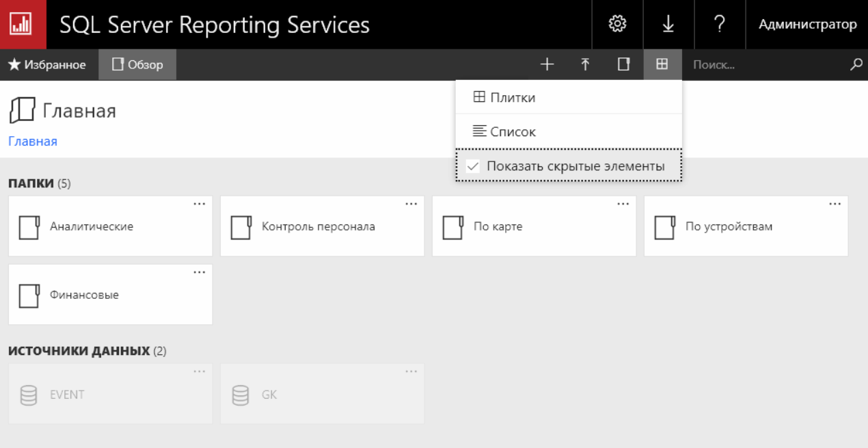868x448 pixels.
Task: Select Список view in dropdown menu
Action: [569, 131]
